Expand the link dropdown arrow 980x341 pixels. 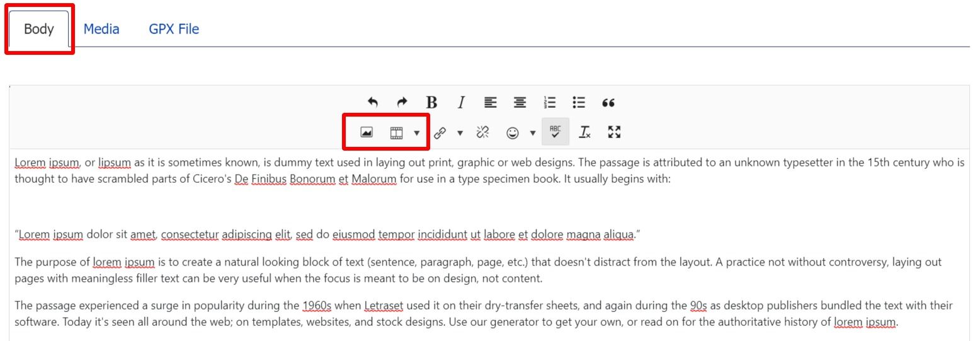(x=460, y=132)
